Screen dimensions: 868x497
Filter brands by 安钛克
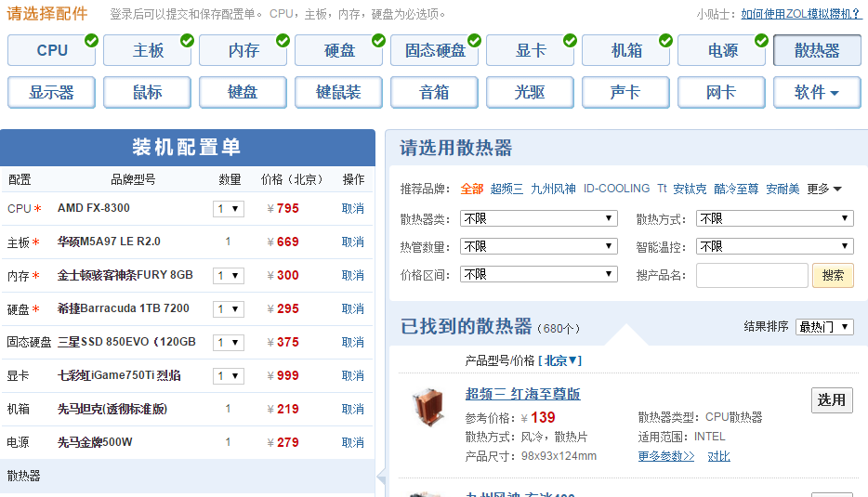coord(690,190)
